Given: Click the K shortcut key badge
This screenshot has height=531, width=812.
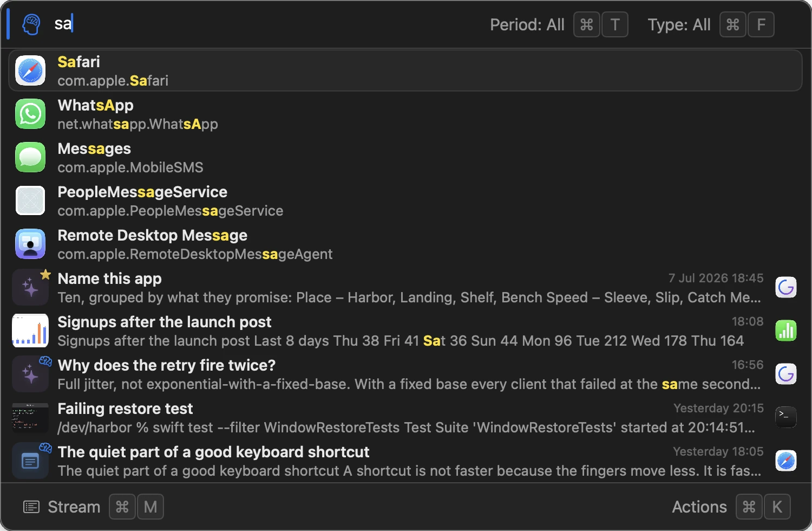Looking at the screenshot, I should coord(777,507).
